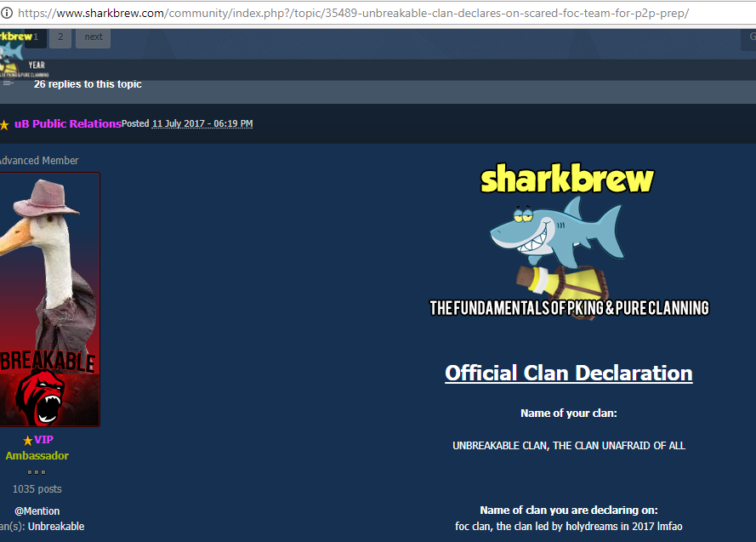Click the '1035 posts' count
Image resolution: width=756 pixels, height=542 pixels.
click(37, 489)
